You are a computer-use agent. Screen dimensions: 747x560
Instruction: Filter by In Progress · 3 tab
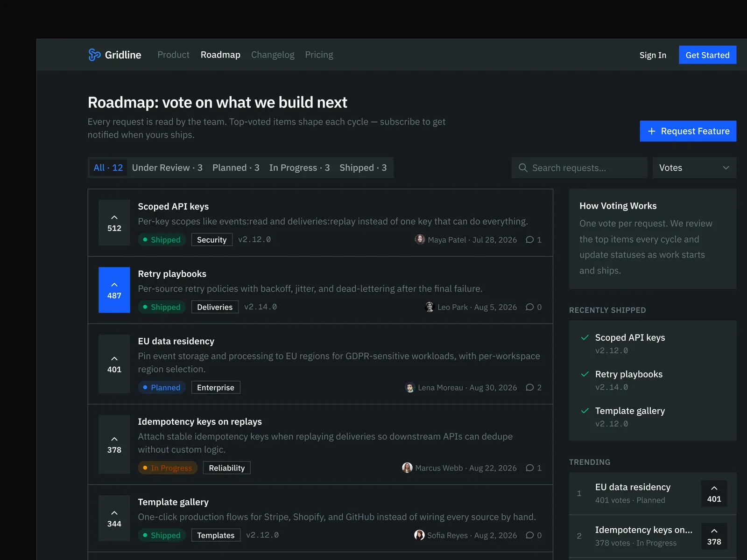(x=299, y=168)
